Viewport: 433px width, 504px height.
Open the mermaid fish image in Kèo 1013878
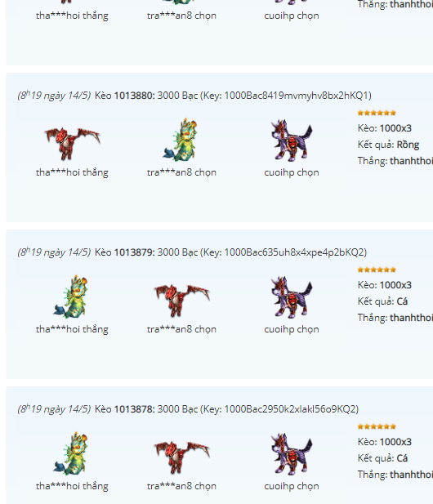click(x=71, y=453)
